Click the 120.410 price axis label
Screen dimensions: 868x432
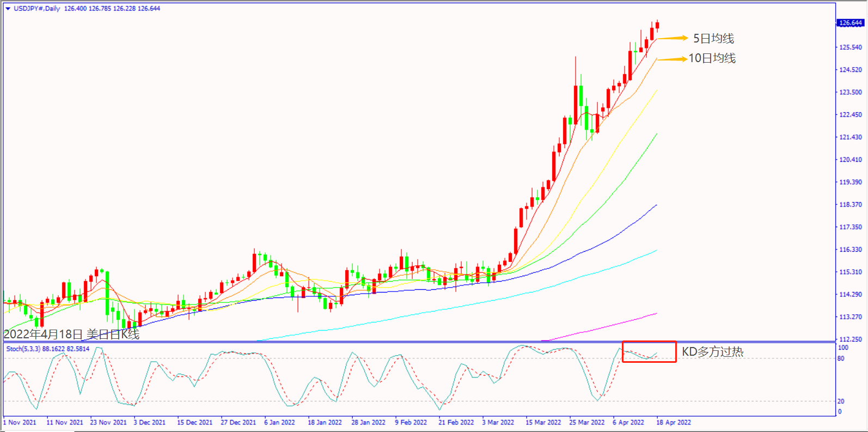click(851, 160)
